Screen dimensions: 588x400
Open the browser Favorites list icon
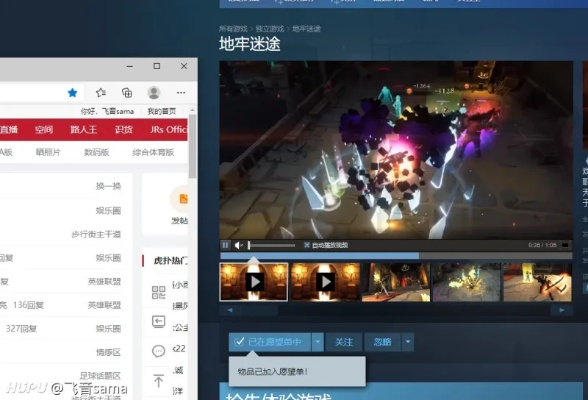[100, 92]
